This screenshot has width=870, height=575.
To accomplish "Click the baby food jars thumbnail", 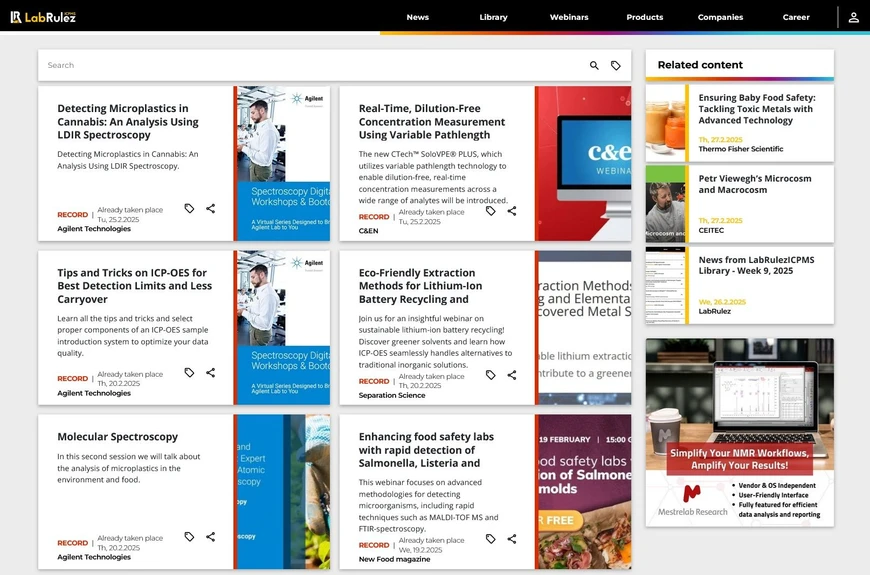I will coord(665,123).
